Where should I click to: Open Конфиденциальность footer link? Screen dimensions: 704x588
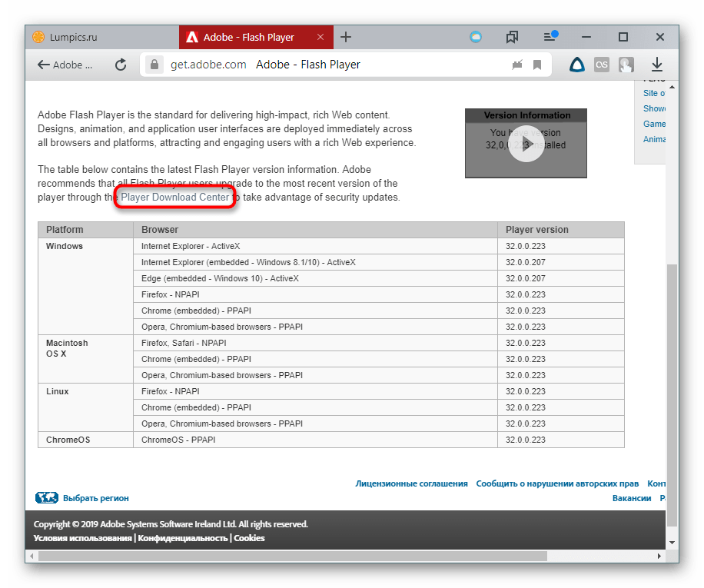[183, 538]
